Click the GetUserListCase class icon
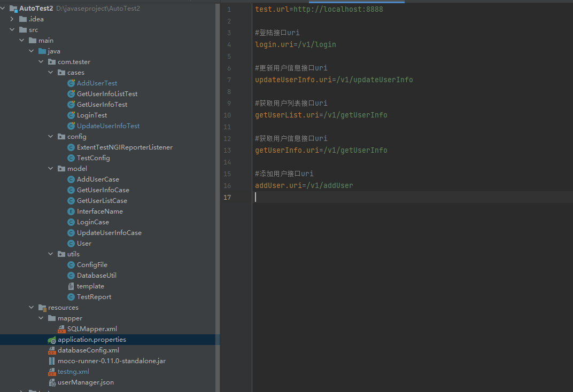This screenshot has width=573, height=392. pyautogui.click(x=71, y=201)
